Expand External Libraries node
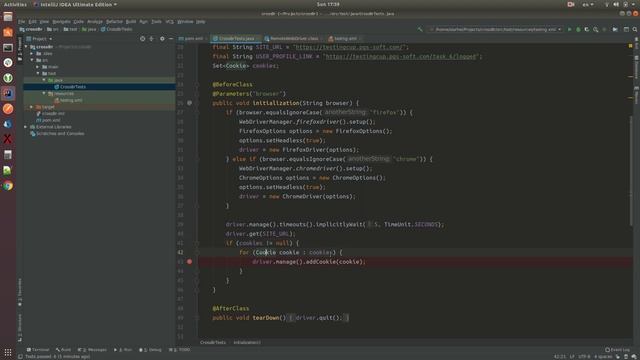This screenshot has width=640, height=360. tap(26, 127)
